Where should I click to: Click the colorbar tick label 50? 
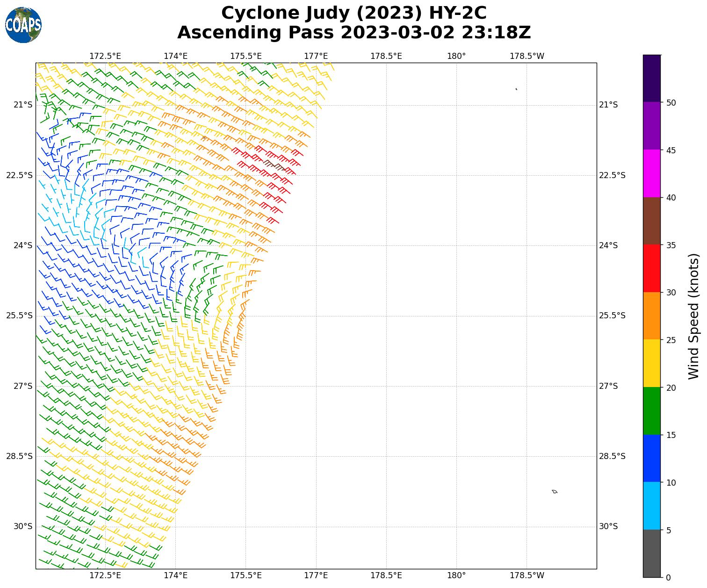tap(671, 103)
